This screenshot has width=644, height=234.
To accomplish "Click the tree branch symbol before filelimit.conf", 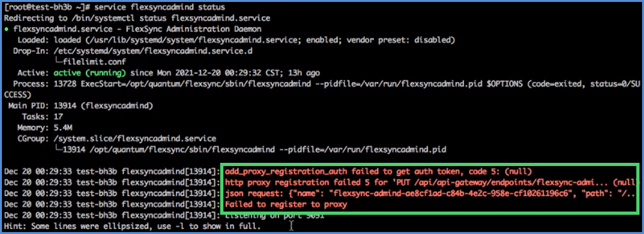I will [x=58, y=62].
